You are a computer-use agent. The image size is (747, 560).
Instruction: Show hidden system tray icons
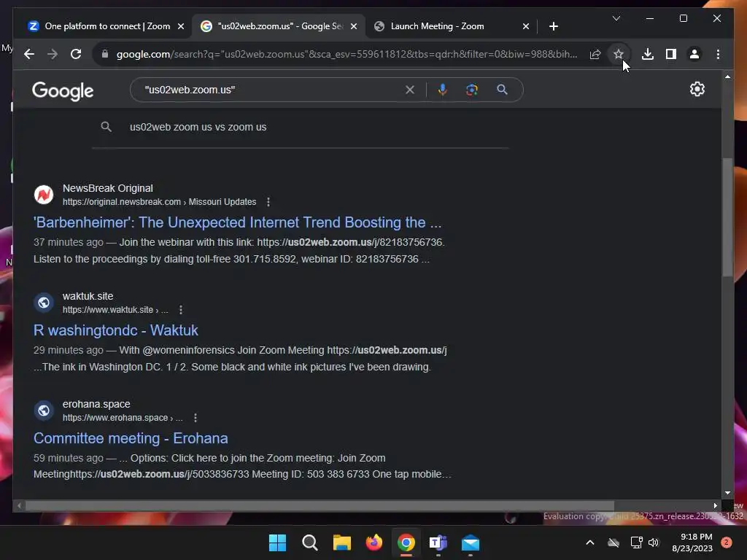(589, 542)
